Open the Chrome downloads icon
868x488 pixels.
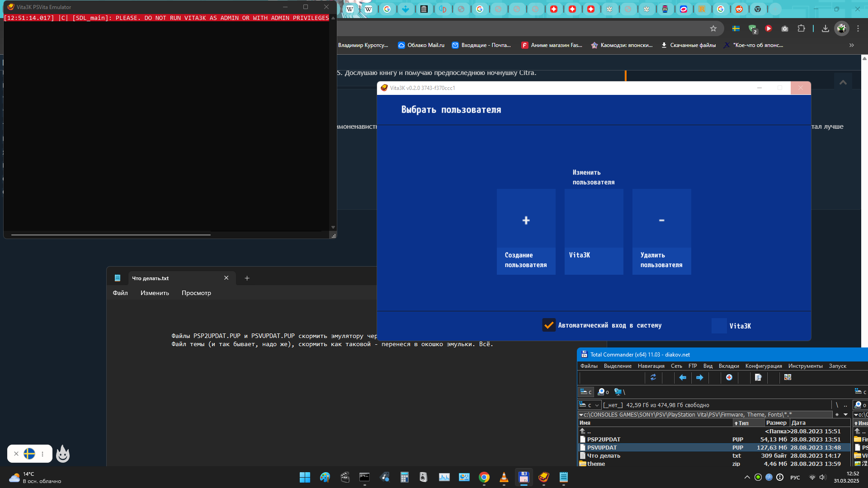[826, 28]
